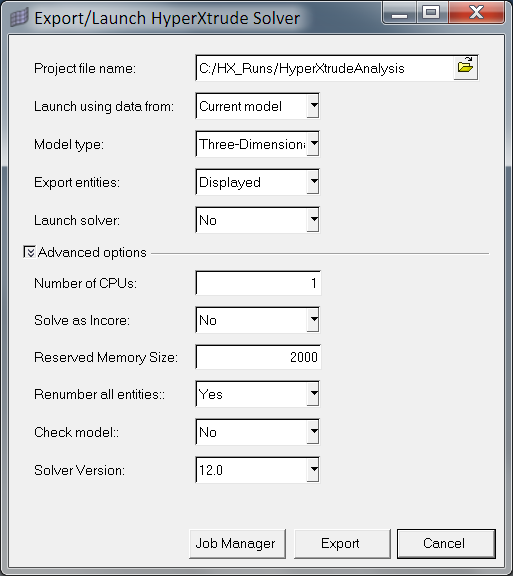The width and height of the screenshot is (513, 576).
Task: Click the HyperXtrude title bar app icon
Action: [x=19, y=18]
